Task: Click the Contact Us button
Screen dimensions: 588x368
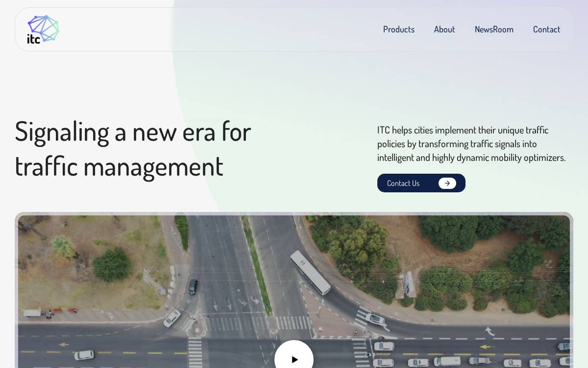Action: (421, 183)
